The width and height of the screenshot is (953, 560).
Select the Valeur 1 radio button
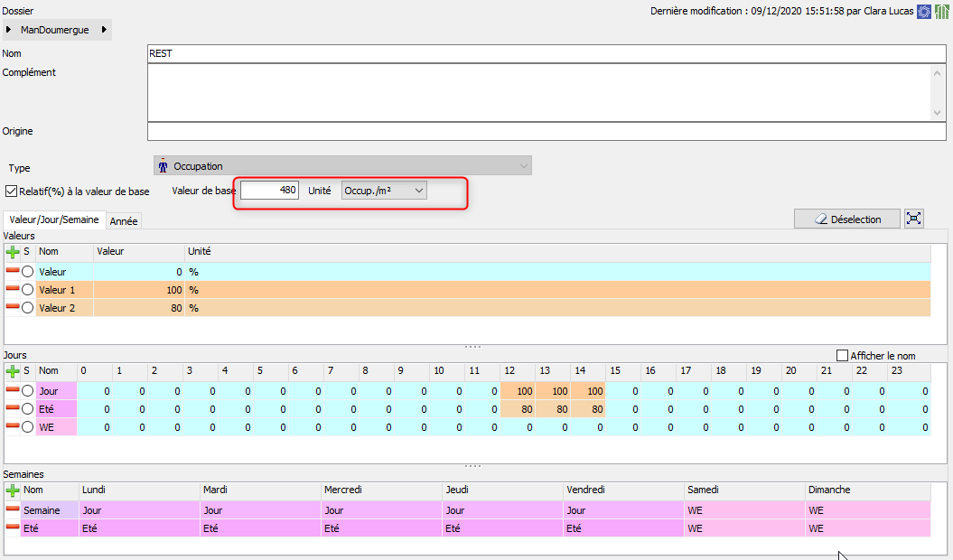tap(28, 290)
